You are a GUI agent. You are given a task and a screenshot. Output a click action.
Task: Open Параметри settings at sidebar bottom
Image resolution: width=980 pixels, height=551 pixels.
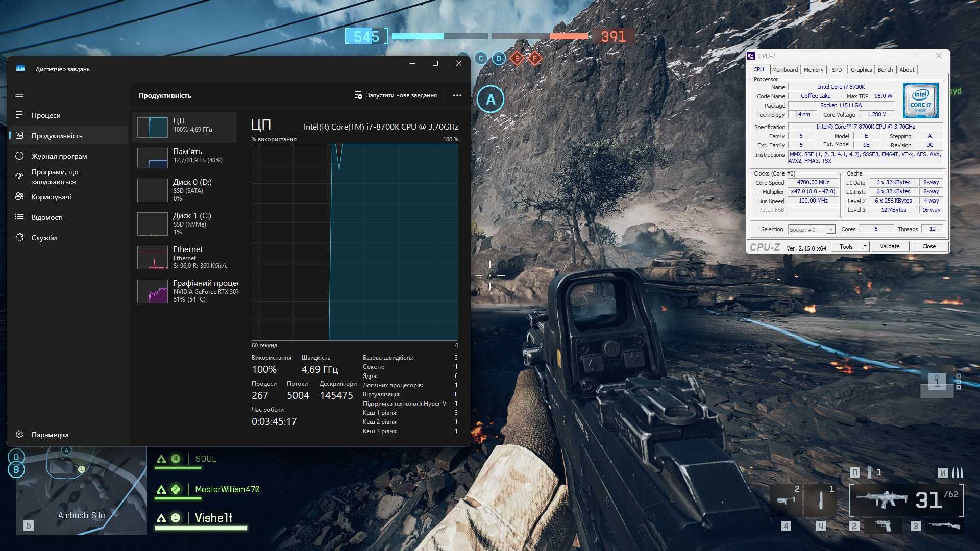click(x=68, y=435)
